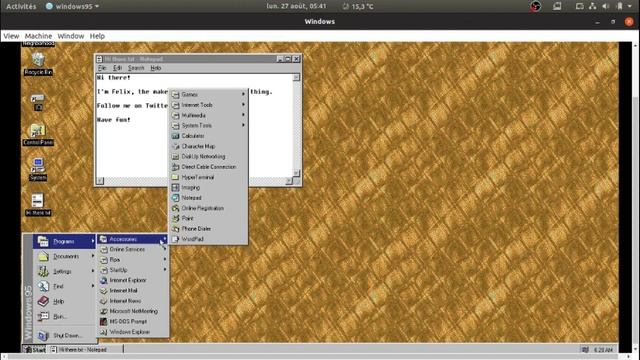Launch Microsoft NetMeeting
The height and width of the screenshot is (360, 640).
pos(133,311)
